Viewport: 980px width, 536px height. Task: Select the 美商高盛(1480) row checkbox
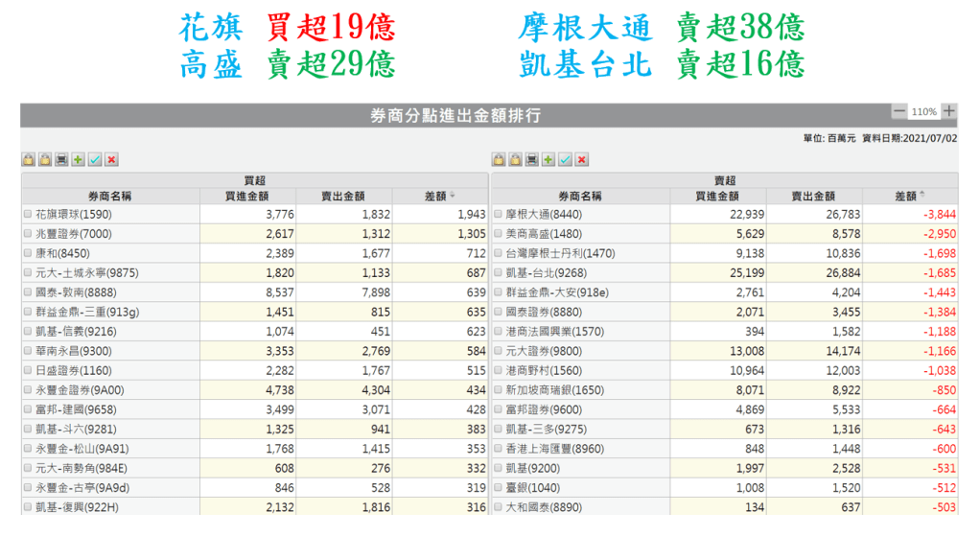point(498,234)
